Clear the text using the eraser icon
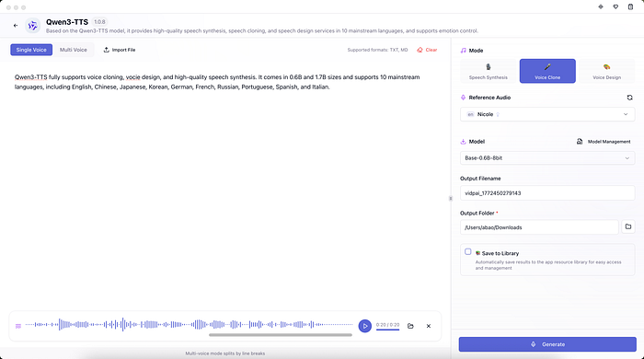The width and height of the screenshot is (644, 359). (x=420, y=50)
